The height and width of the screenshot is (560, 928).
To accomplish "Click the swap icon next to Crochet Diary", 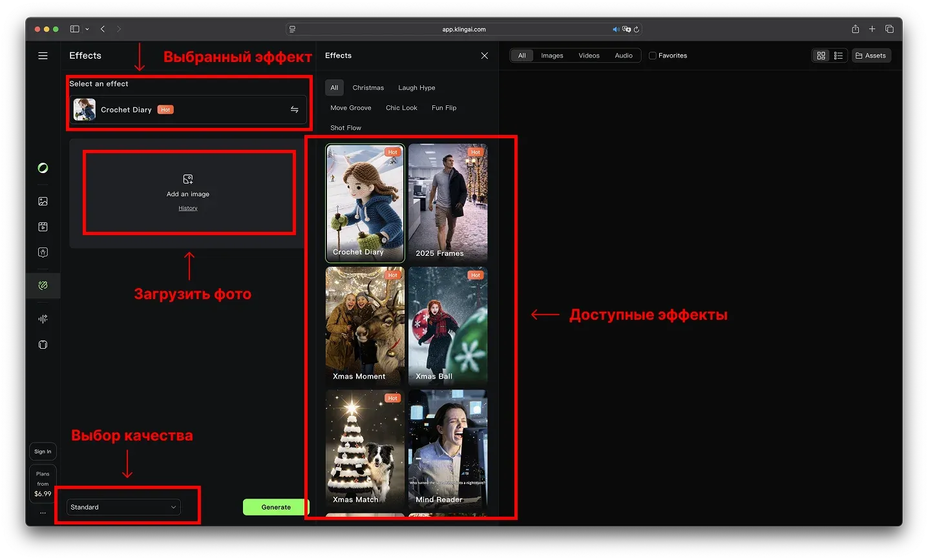I will pyautogui.click(x=295, y=109).
